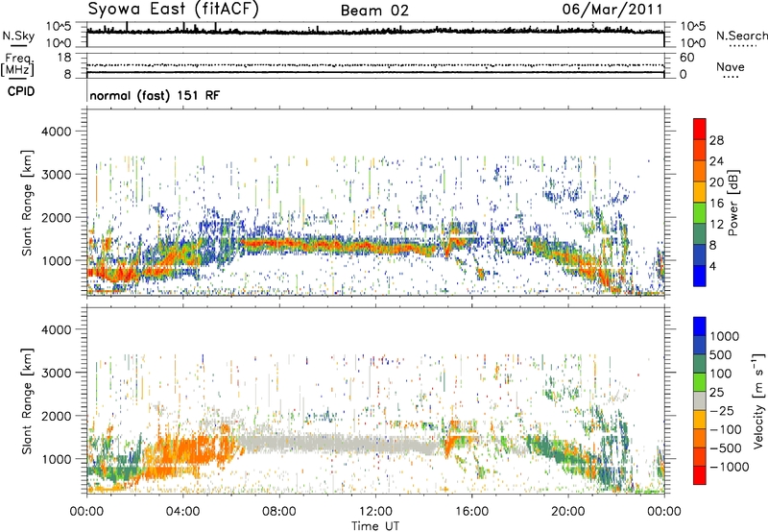Screen dimensions: 768x532
Task: Click the '04:00' time tick label
Action: 182,512
